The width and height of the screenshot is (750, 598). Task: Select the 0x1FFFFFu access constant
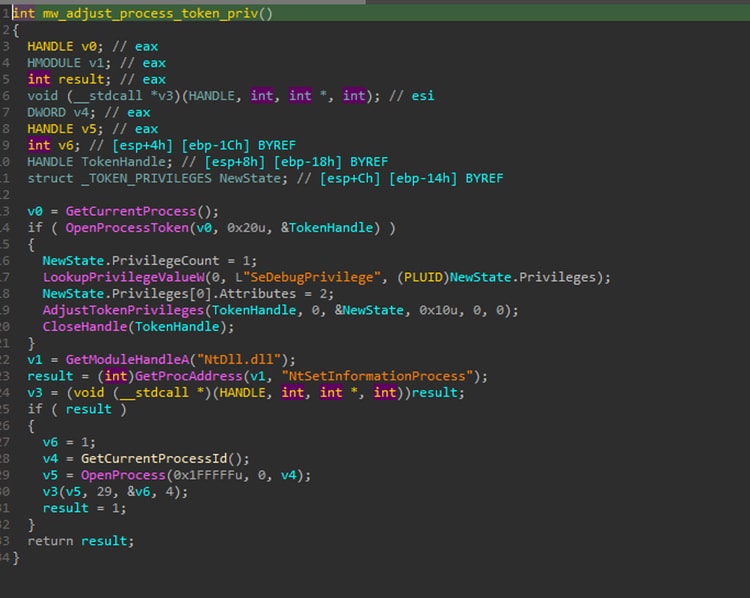coord(208,475)
